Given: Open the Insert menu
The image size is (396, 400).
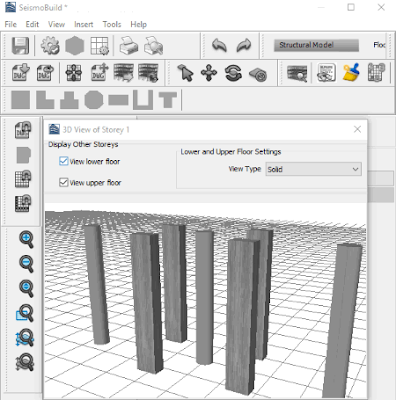Looking at the screenshot, I should [x=84, y=24].
